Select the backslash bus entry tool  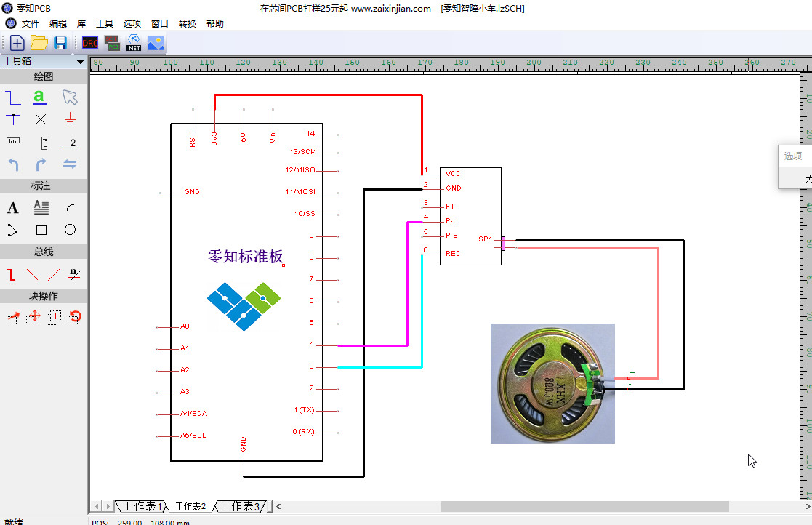tap(32, 274)
